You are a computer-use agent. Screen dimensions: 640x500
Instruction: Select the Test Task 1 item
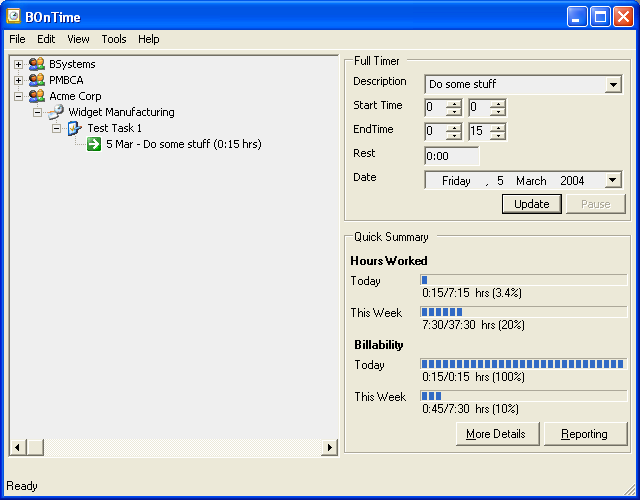(x=114, y=128)
